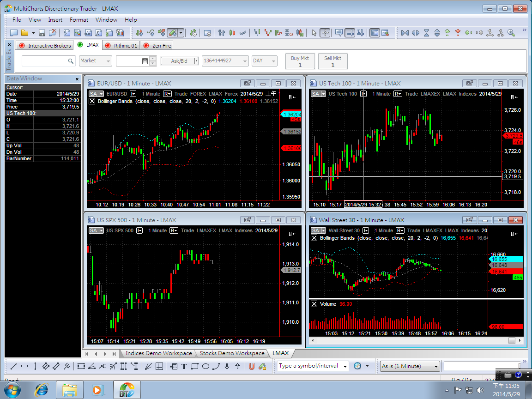Click the bar chart style icon

click(x=222, y=33)
